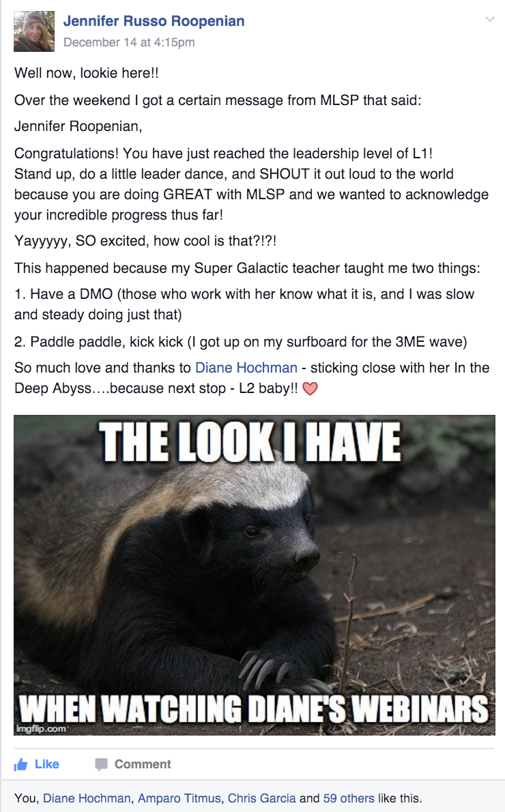
Task: Click 'WHEN WATCHING DIANE'S WEBINARS' caption
Action: pyautogui.click(x=254, y=708)
